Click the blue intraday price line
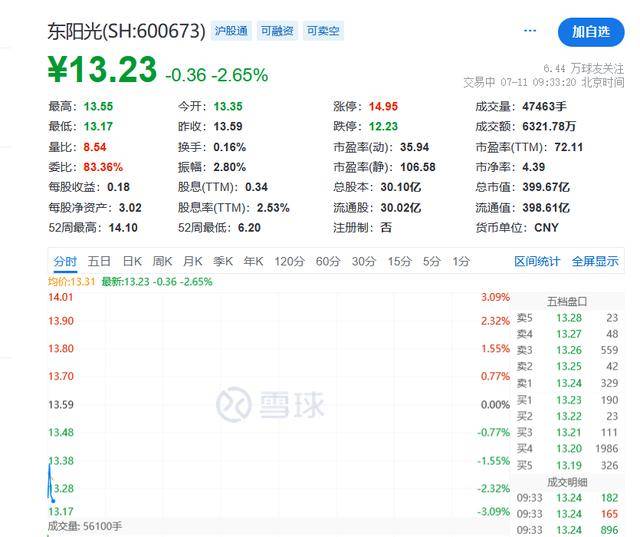This screenshot has height=537, width=640. point(51,484)
